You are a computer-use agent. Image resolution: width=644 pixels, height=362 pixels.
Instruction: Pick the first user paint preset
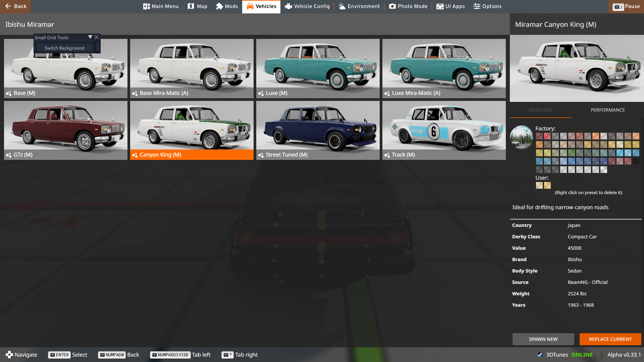point(539,185)
